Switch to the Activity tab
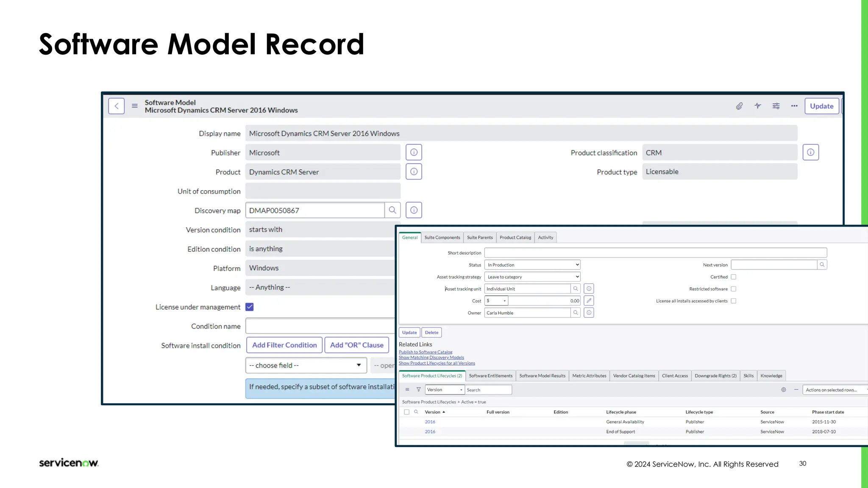 545,238
